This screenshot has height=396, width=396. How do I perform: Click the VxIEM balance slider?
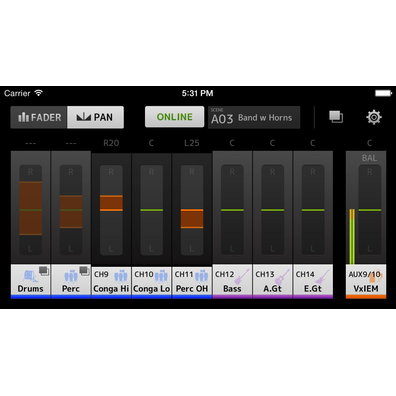click(x=370, y=210)
